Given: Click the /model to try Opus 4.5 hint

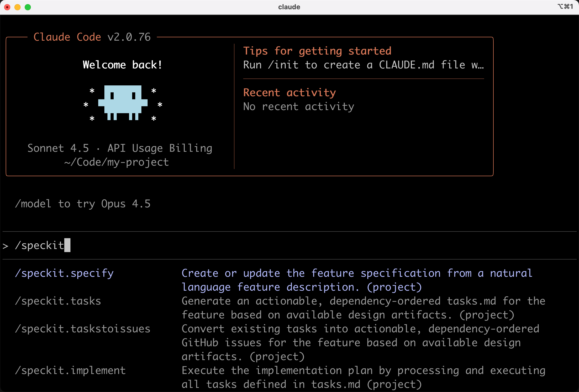Looking at the screenshot, I should pos(83,204).
